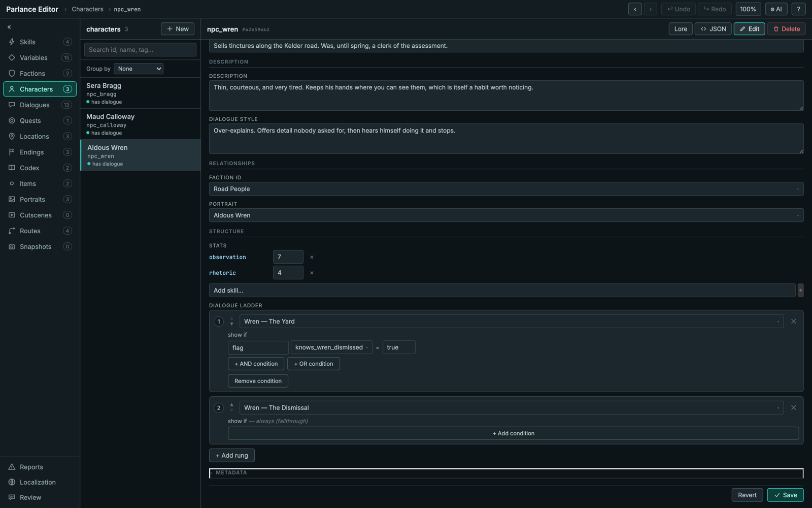Open the Group by dropdown
Image resolution: width=812 pixels, height=508 pixels.
pos(139,69)
